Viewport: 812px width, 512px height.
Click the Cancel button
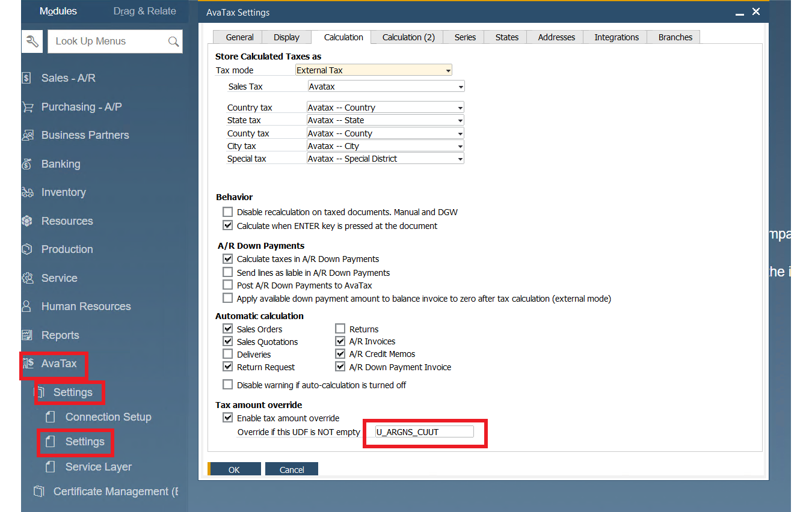coord(292,469)
